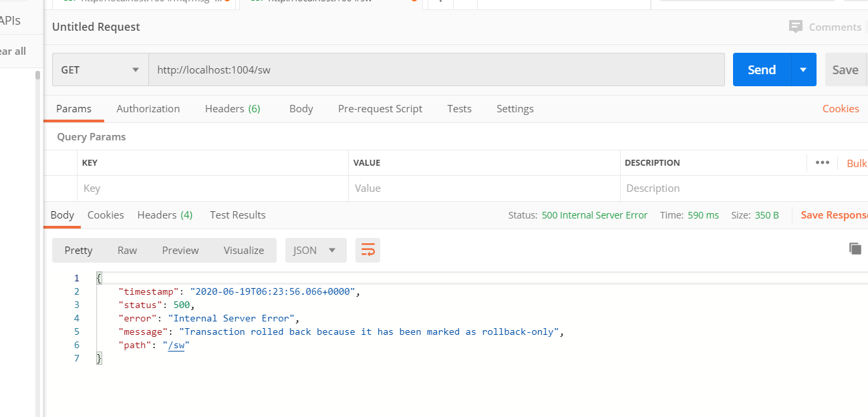Open the Tests tab

tap(459, 108)
